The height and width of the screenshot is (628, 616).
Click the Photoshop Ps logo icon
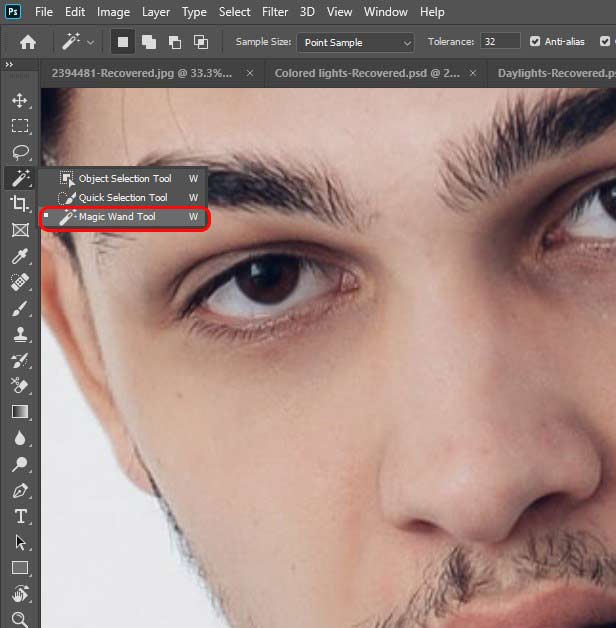coord(13,12)
